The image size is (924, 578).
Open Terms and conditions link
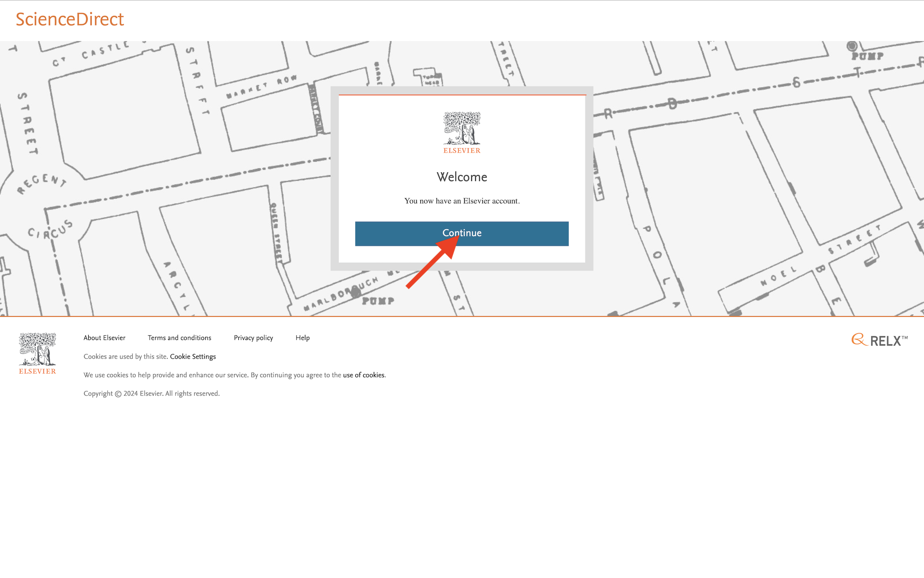pos(179,338)
